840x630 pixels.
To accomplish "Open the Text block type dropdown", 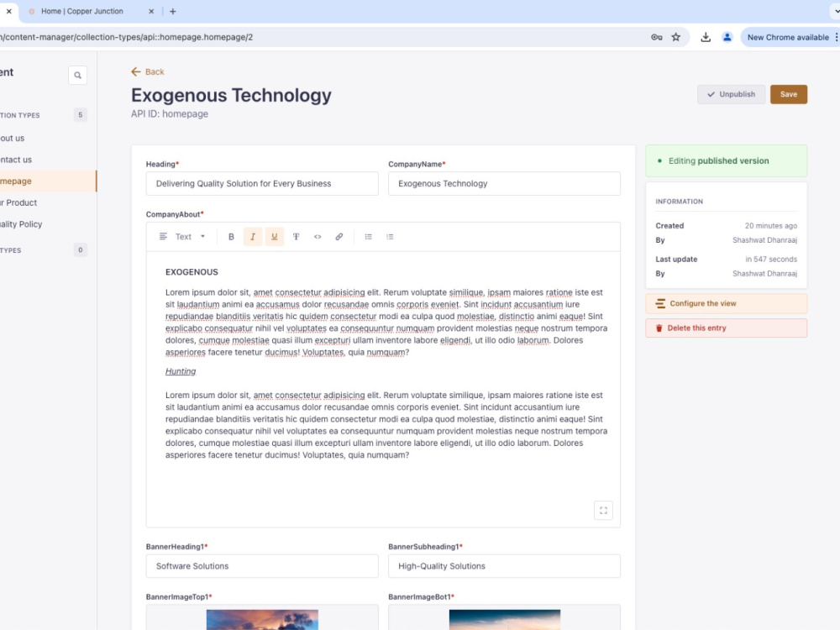I will [x=182, y=237].
